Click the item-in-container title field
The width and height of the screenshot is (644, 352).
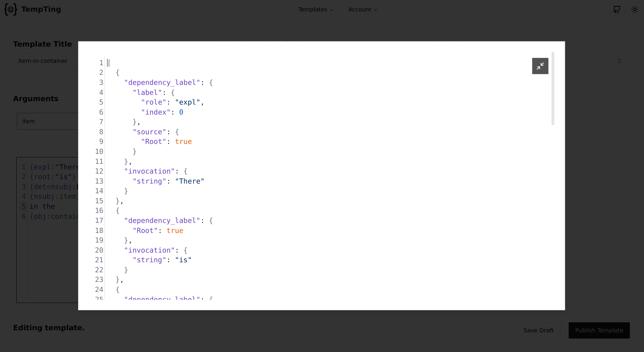click(45, 61)
